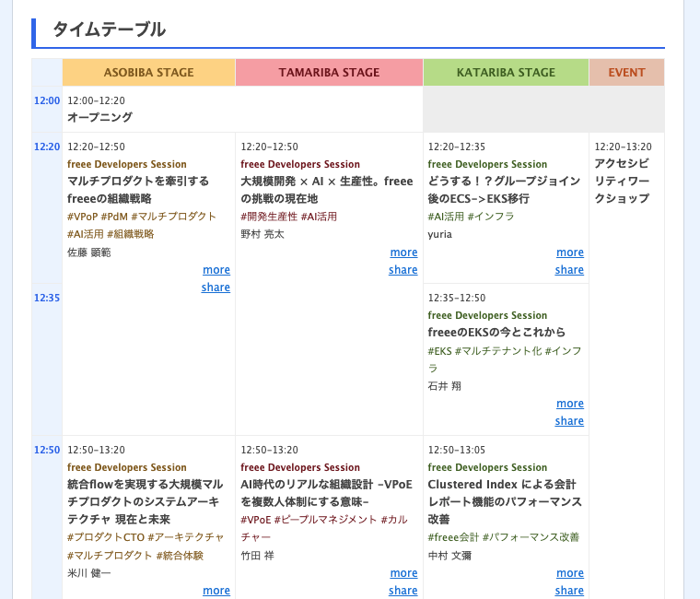Click the 12:20 time row label
700x599 pixels.
coord(47,147)
